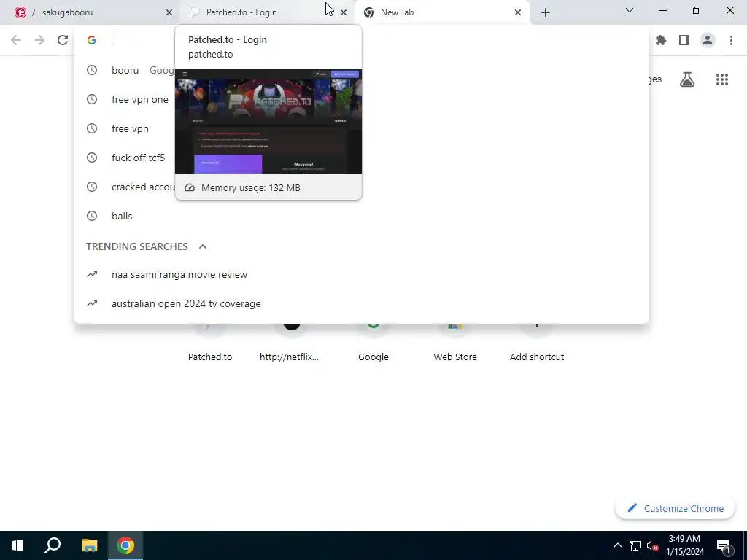The width and height of the screenshot is (747, 560).
Task: Open a new tab with plus button
Action: pos(546,12)
